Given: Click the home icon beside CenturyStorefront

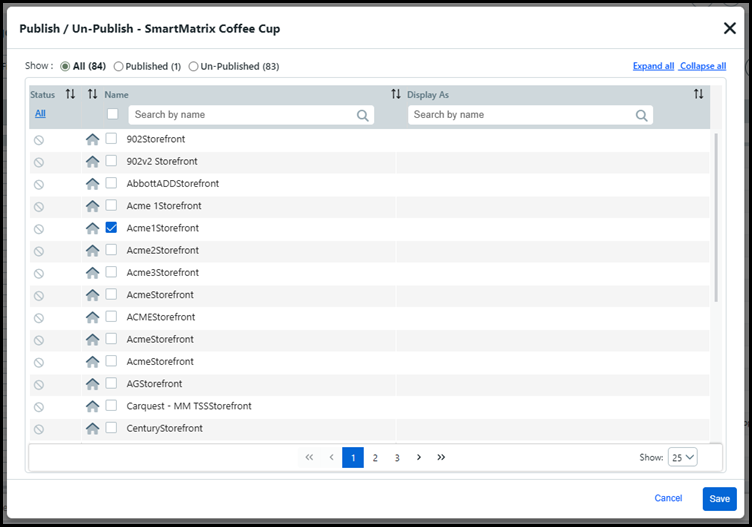Looking at the screenshot, I should click(93, 428).
